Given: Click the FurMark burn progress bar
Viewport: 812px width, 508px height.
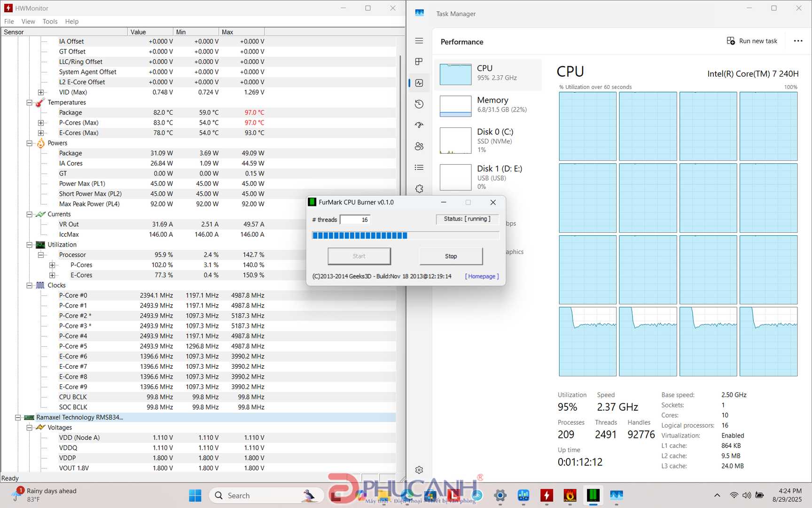Looking at the screenshot, I should [406, 235].
